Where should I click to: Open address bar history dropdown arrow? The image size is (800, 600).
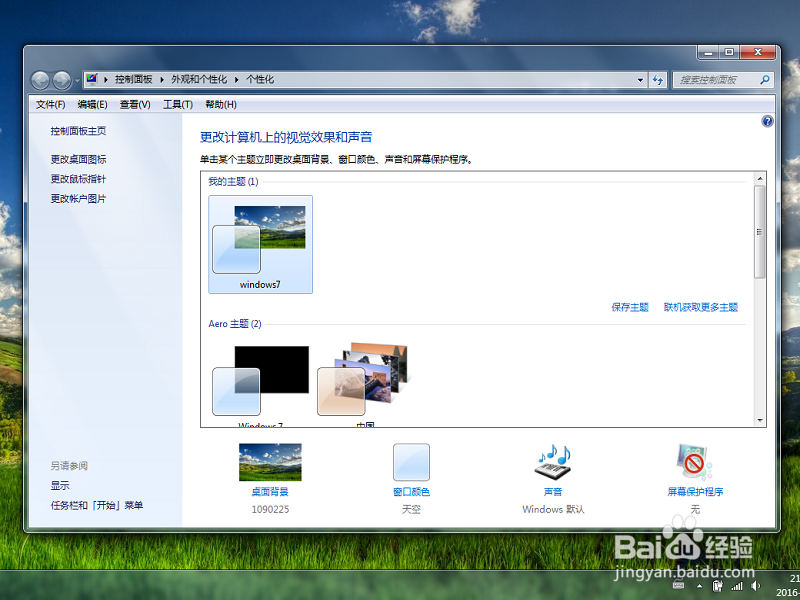click(x=640, y=80)
